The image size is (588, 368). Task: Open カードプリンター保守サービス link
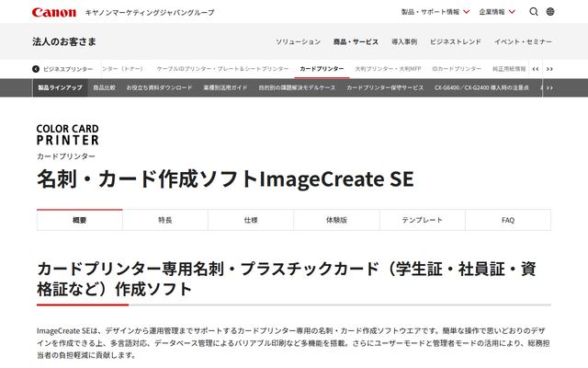click(x=385, y=88)
